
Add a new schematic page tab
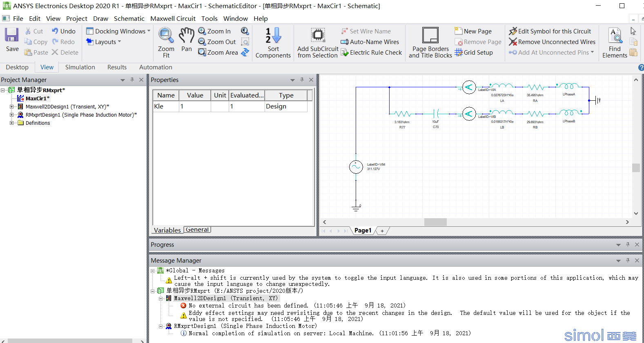point(382,231)
